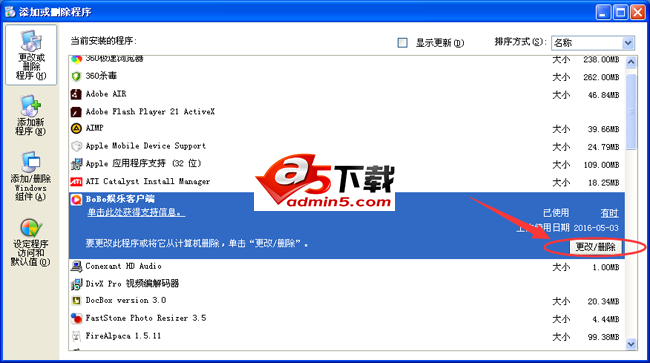Click the 262.00MB size value
The height and width of the screenshot is (363, 650).
(x=601, y=77)
